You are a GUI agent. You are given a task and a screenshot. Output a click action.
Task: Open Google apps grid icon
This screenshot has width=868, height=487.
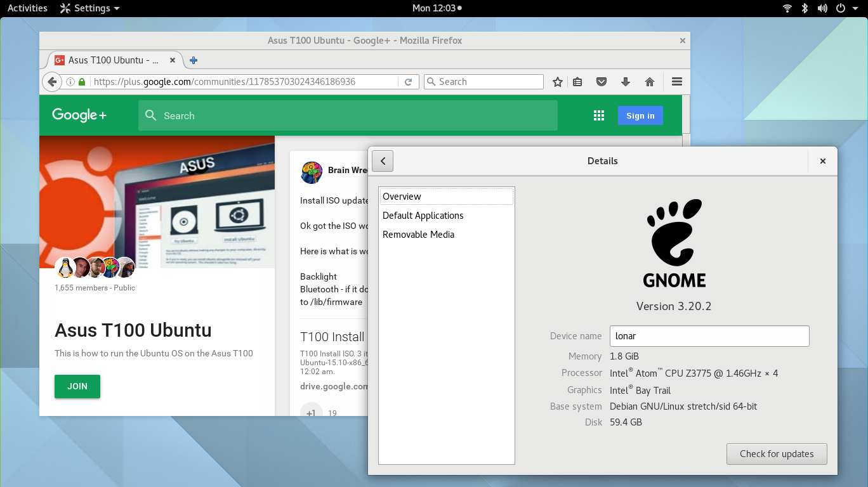[598, 115]
